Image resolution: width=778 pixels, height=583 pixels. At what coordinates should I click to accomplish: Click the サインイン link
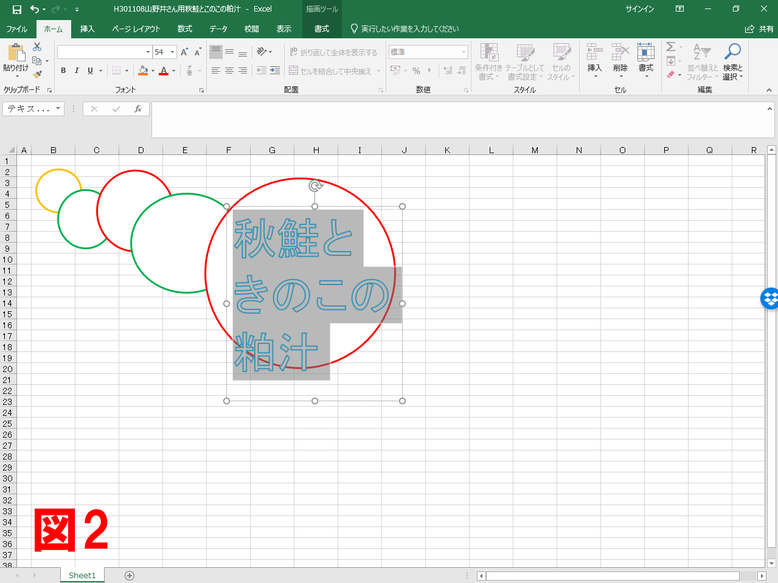coord(640,9)
